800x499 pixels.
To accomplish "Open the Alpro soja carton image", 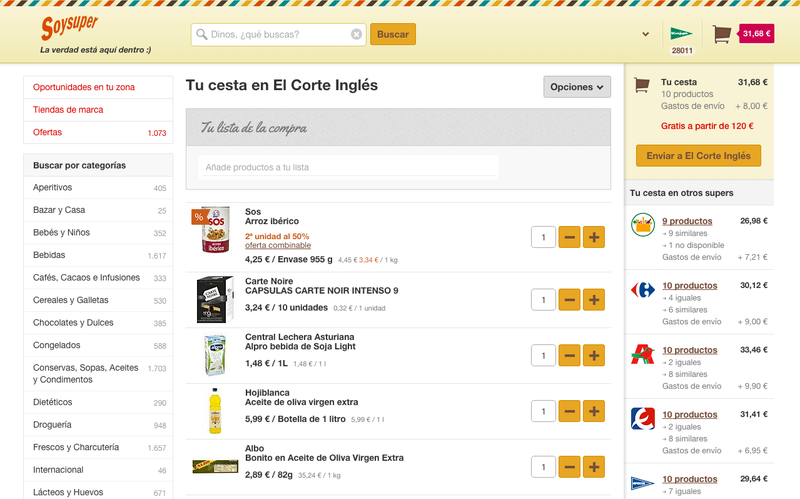I will [215, 355].
